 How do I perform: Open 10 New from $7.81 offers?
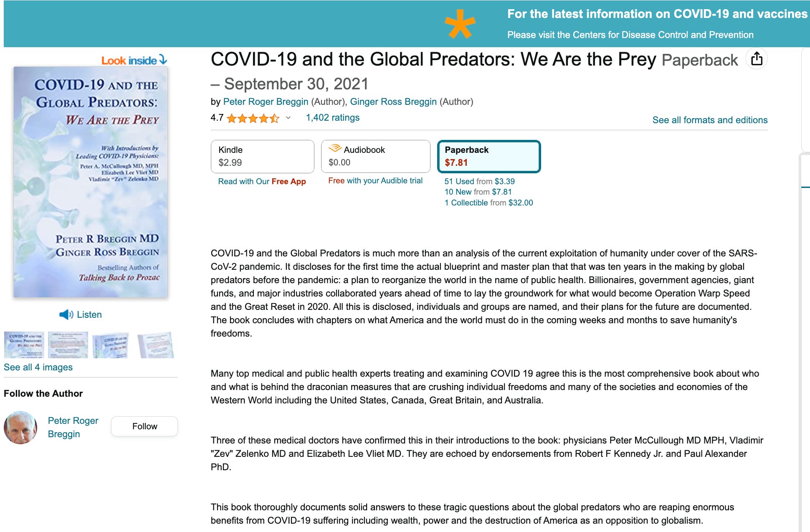tap(478, 192)
